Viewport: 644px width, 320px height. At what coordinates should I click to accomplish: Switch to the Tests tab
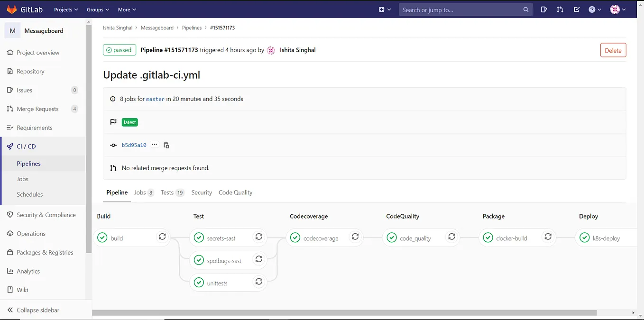(167, 192)
